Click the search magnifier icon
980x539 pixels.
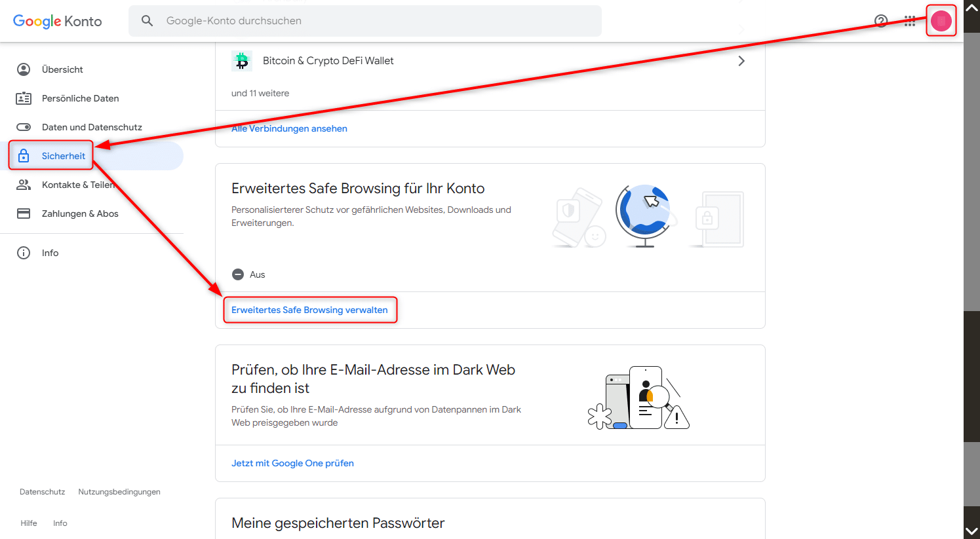pyautogui.click(x=147, y=20)
